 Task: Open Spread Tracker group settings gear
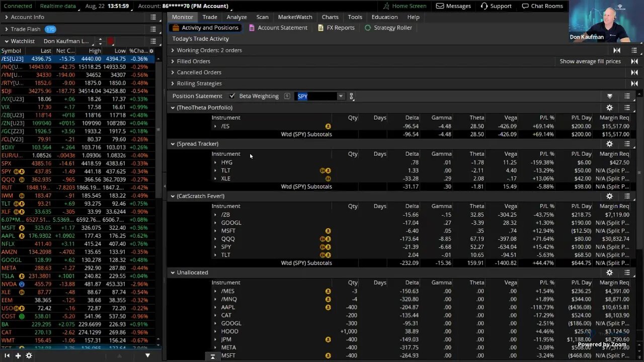click(x=609, y=144)
